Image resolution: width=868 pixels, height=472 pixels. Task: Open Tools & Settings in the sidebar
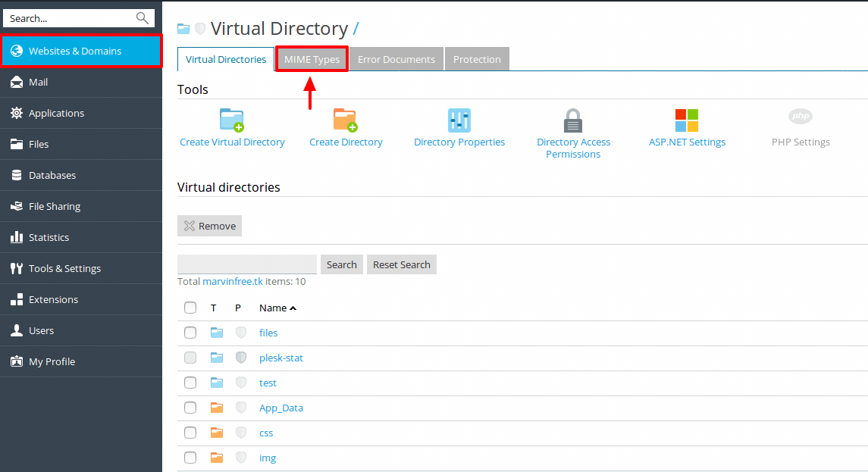64,268
